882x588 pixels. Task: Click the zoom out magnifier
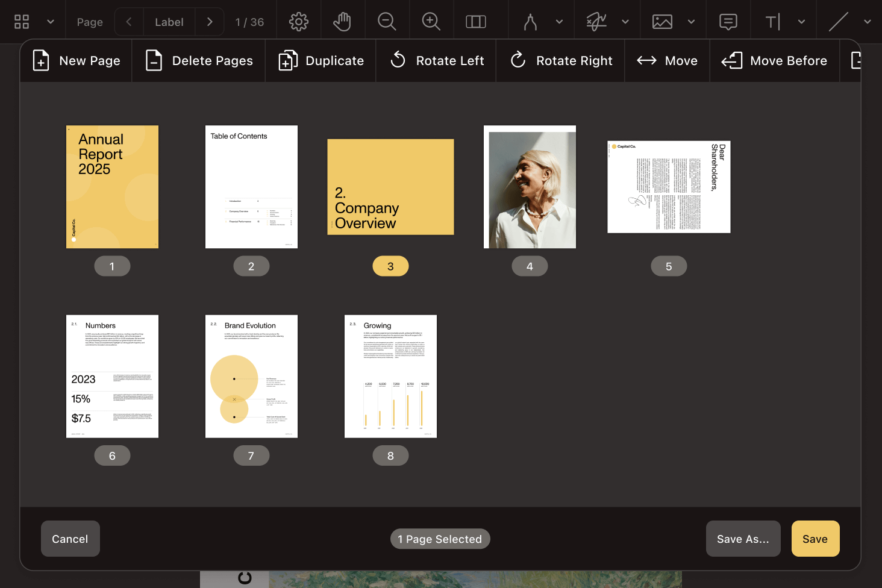click(x=387, y=22)
